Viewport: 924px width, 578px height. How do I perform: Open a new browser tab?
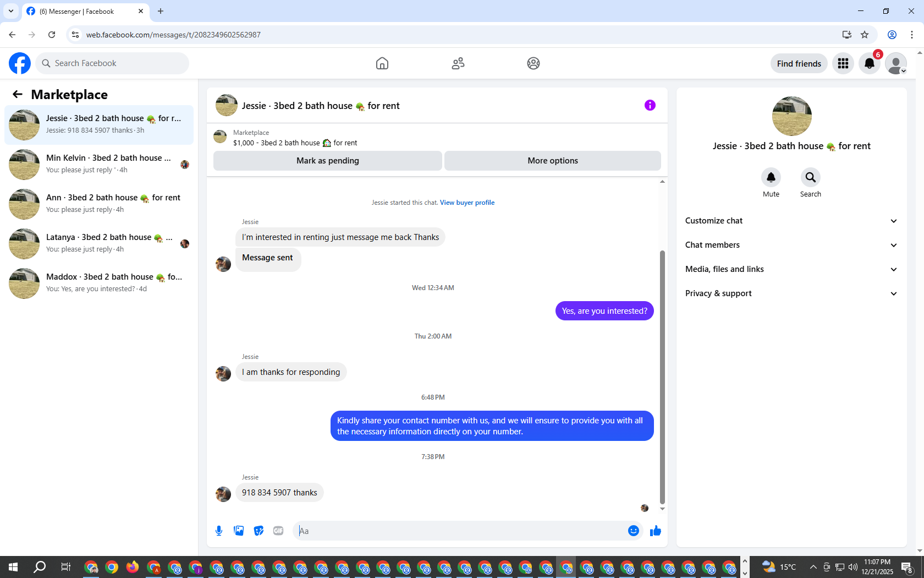tap(161, 11)
